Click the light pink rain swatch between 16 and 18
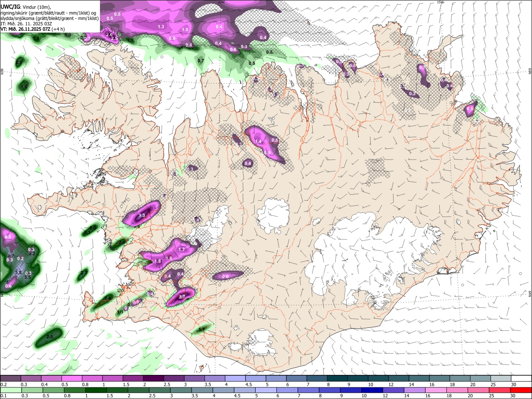The height and width of the screenshot is (399, 532). click(x=436, y=390)
